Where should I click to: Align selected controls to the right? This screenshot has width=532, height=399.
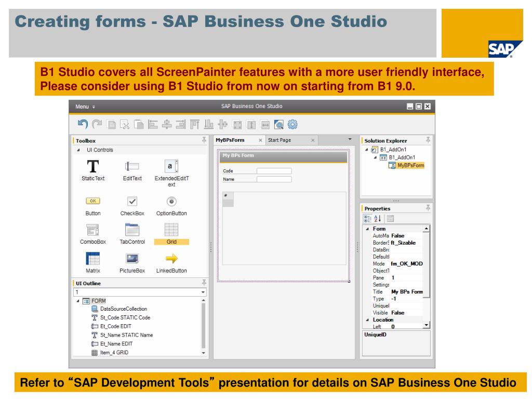pos(180,125)
